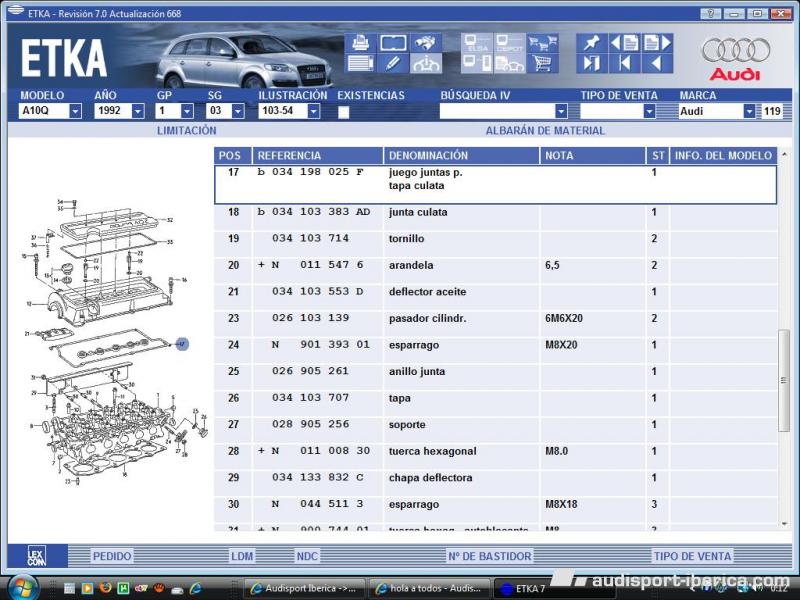Click the parts list scroll up arrow
Image resolution: width=800 pixels, height=600 pixels.
784,154
